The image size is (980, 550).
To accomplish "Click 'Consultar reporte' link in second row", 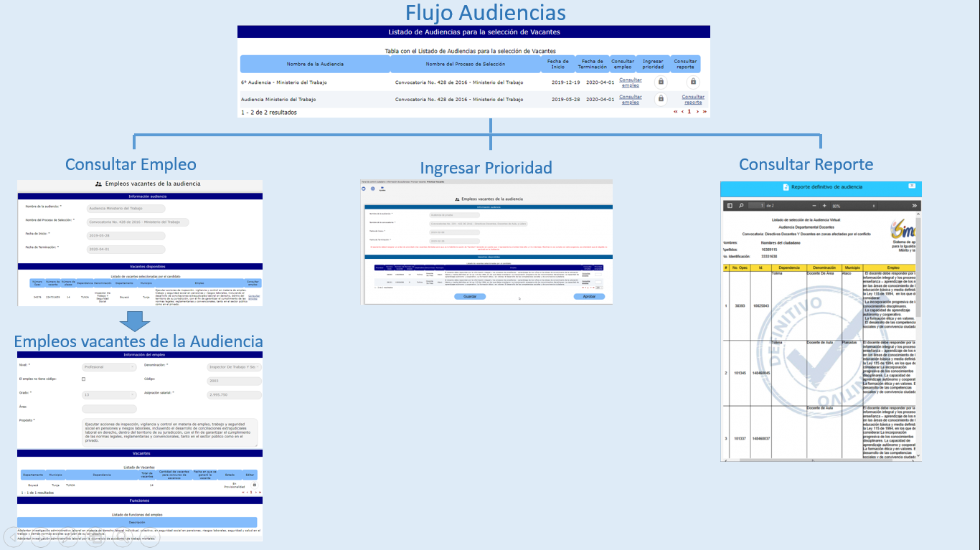I will click(x=693, y=100).
